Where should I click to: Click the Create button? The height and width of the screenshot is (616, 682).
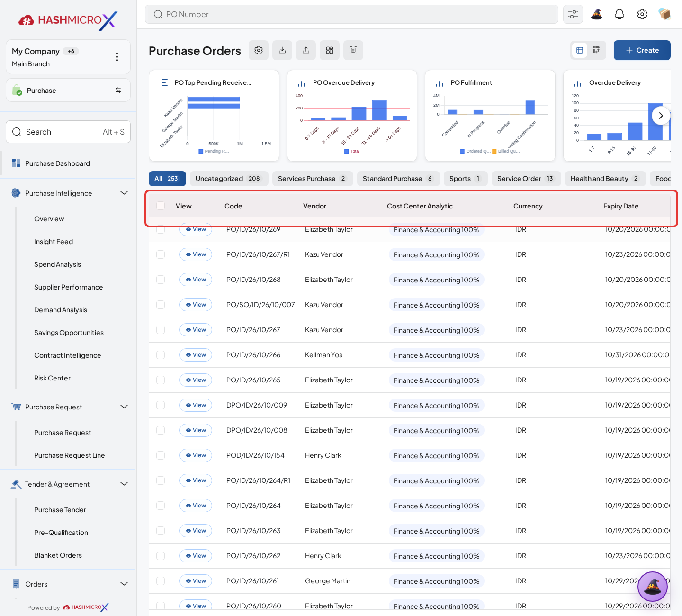click(x=642, y=50)
